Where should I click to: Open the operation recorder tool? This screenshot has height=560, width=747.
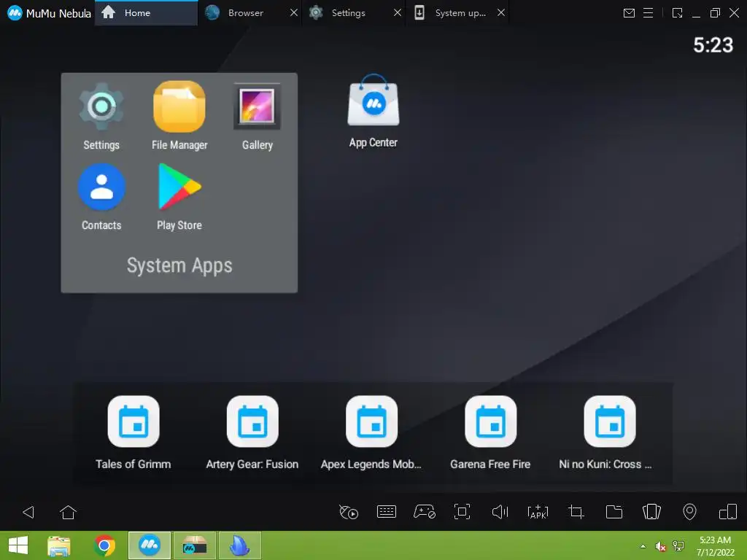tap(349, 513)
